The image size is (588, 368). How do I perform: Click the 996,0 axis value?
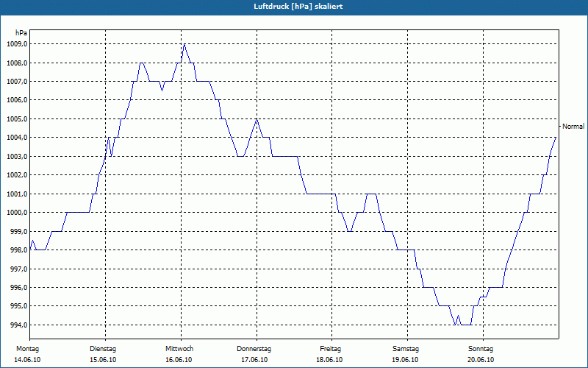18,288
